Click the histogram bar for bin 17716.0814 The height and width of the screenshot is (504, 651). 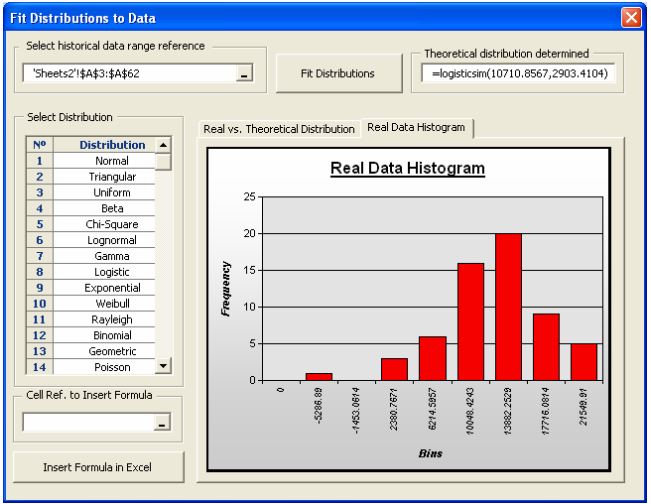[546, 347]
